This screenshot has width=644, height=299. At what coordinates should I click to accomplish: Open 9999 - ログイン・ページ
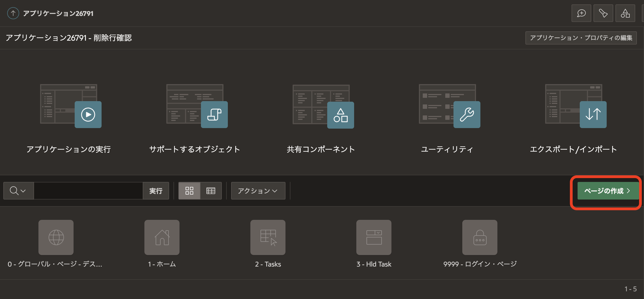tap(480, 237)
